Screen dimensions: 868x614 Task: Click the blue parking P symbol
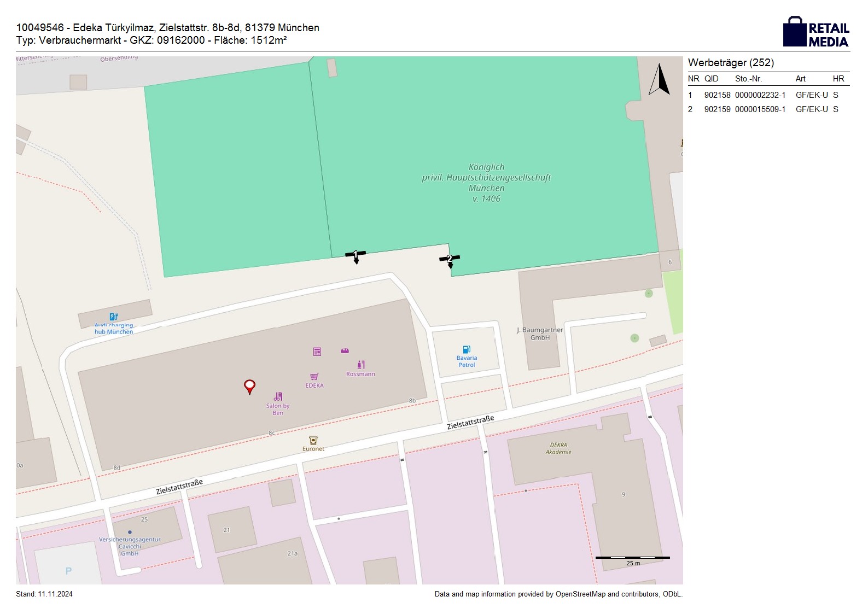[x=68, y=571]
